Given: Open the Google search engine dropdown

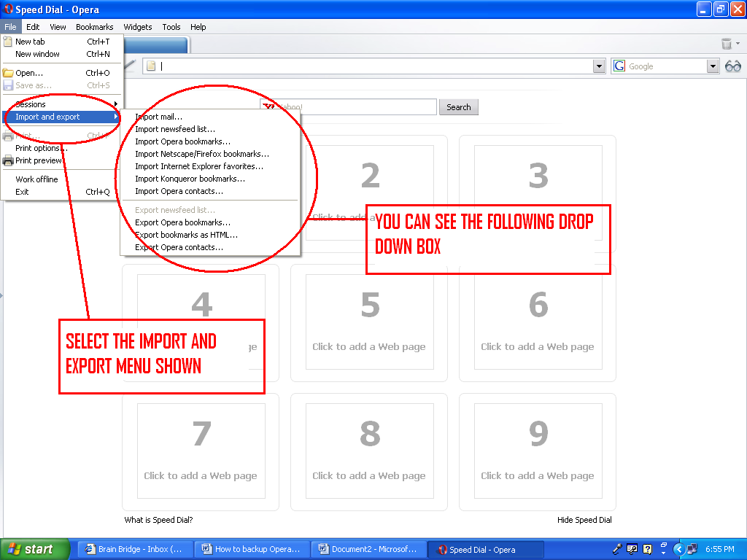Looking at the screenshot, I should [713, 66].
